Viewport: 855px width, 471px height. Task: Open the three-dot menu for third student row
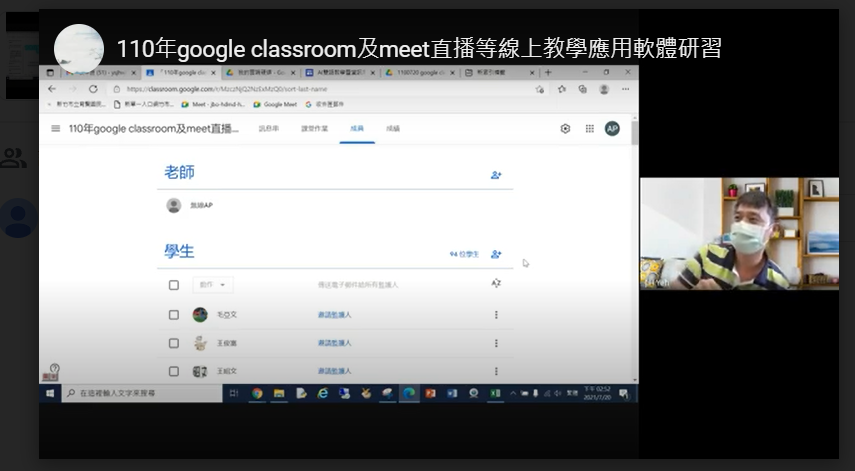tap(496, 371)
